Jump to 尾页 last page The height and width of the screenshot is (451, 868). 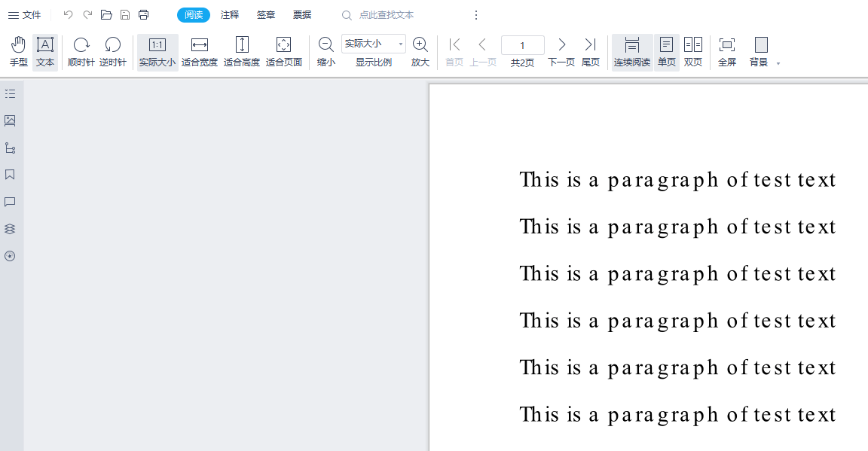pyautogui.click(x=591, y=52)
